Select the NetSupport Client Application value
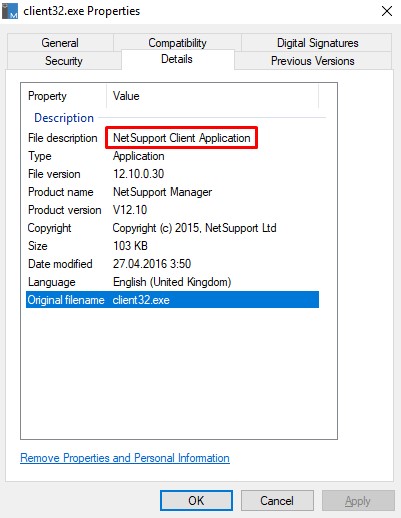This screenshot has width=401, height=518. 182,138
